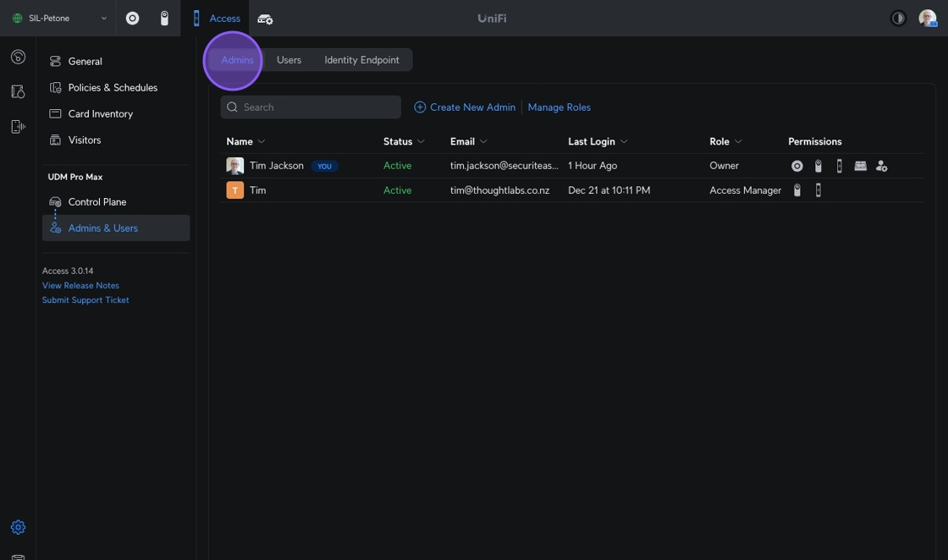This screenshot has height=560, width=948.
Task: Open View Release Notes link
Action: click(80, 286)
